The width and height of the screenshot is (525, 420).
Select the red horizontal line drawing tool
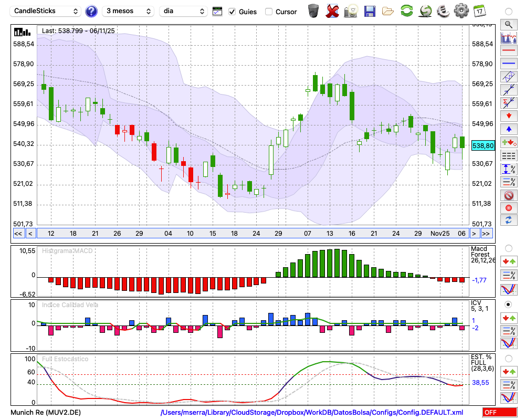(x=508, y=51)
